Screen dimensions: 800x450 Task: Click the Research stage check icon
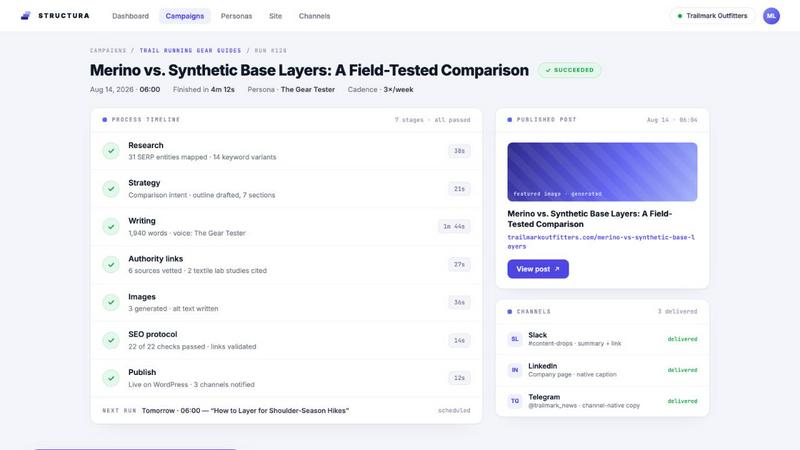(111, 151)
